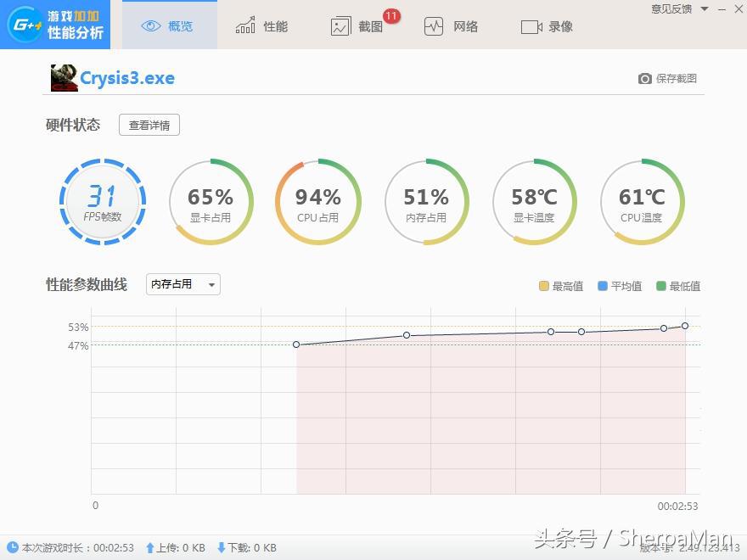Click the 58℃ 显卡温度 gauge
Image resolution: width=747 pixels, height=560 pixels.
[534, 202]
